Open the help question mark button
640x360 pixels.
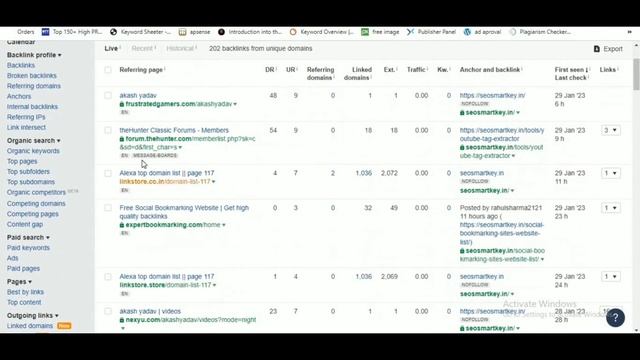tap(615, 317)
